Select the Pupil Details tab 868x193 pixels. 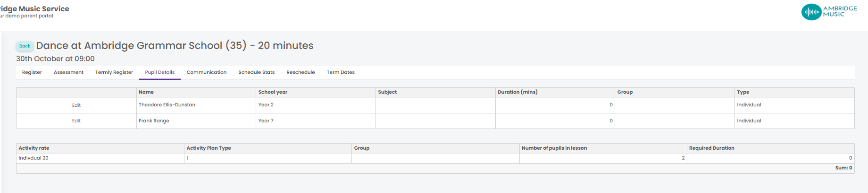pos(160,72)
